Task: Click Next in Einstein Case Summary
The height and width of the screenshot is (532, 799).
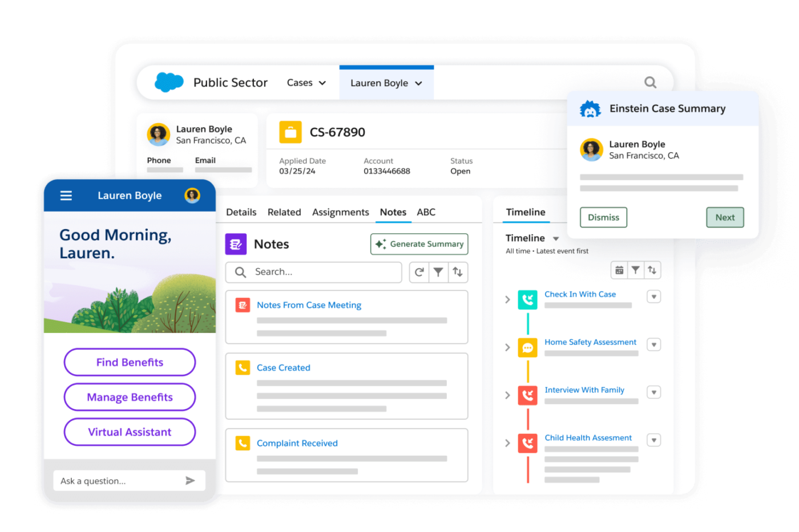Action: [x=725, y=217]
